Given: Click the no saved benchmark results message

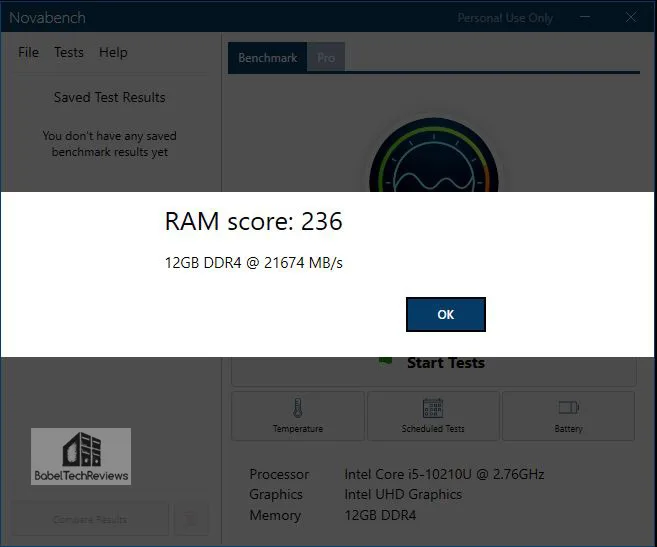Looking at the screenshot, I should tap(110, 144).
